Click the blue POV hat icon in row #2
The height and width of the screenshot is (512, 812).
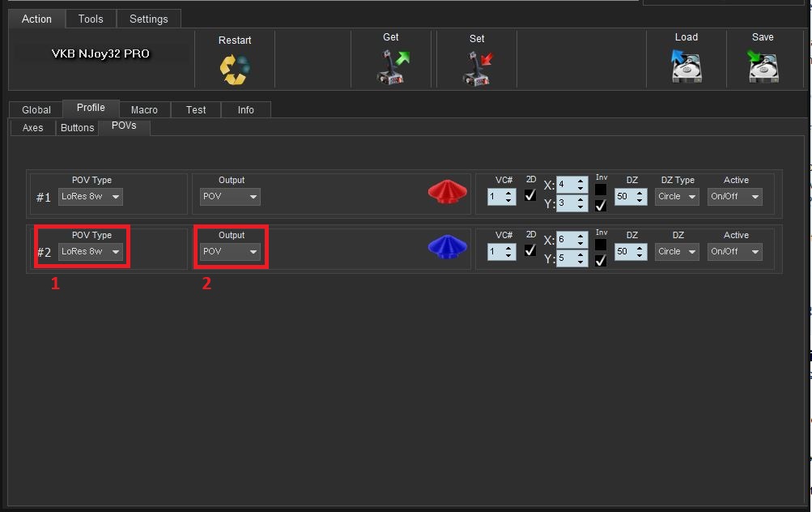point(448,246)
